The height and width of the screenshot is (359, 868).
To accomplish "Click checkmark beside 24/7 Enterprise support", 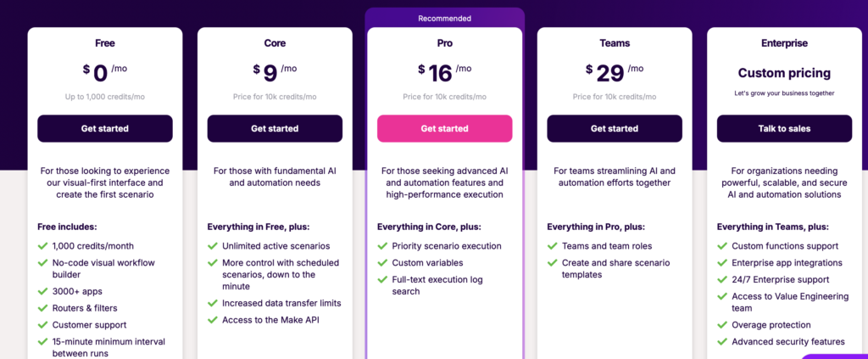I will pos(722,280).
